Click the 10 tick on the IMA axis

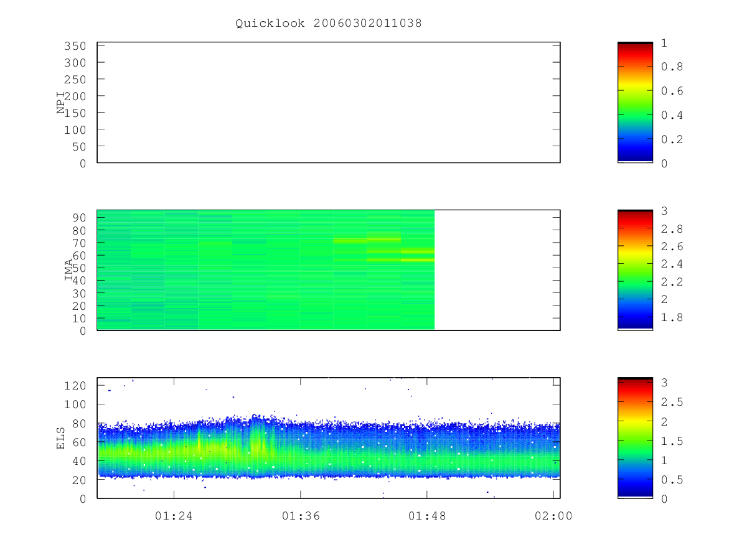[x=78, y=319]
